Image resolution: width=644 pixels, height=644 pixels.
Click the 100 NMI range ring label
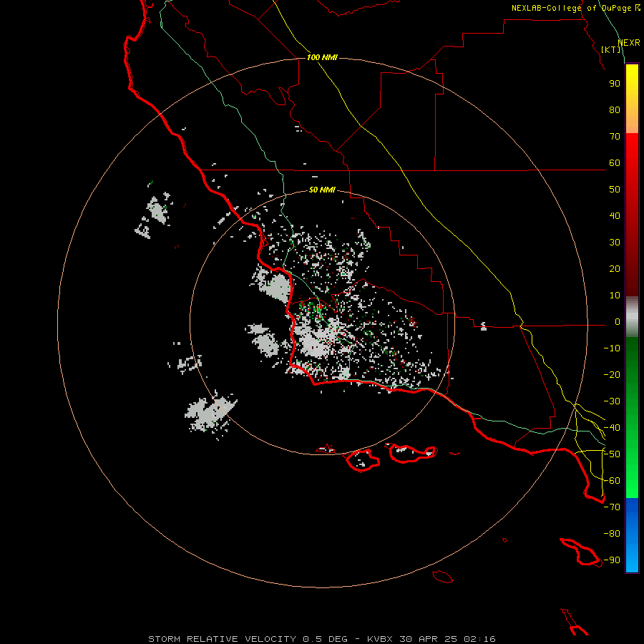pos(322,57)
